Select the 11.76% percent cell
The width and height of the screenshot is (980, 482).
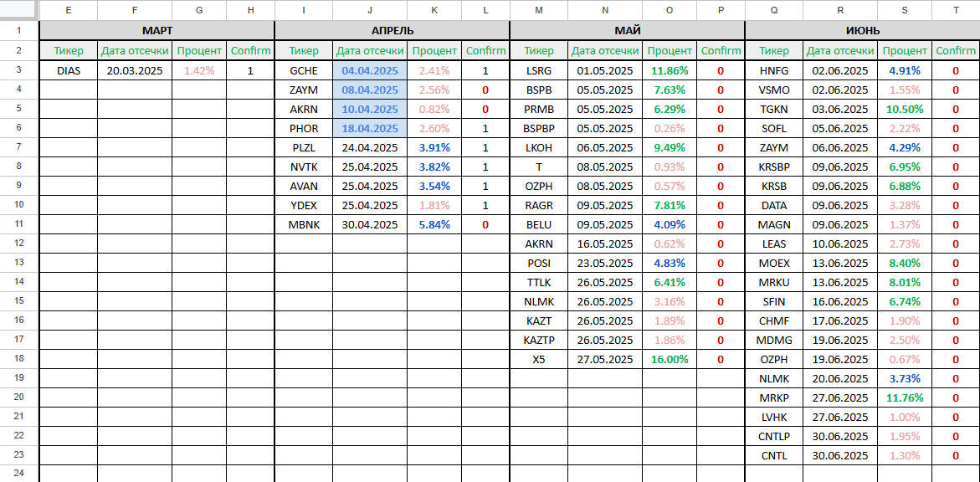point(905,397)
